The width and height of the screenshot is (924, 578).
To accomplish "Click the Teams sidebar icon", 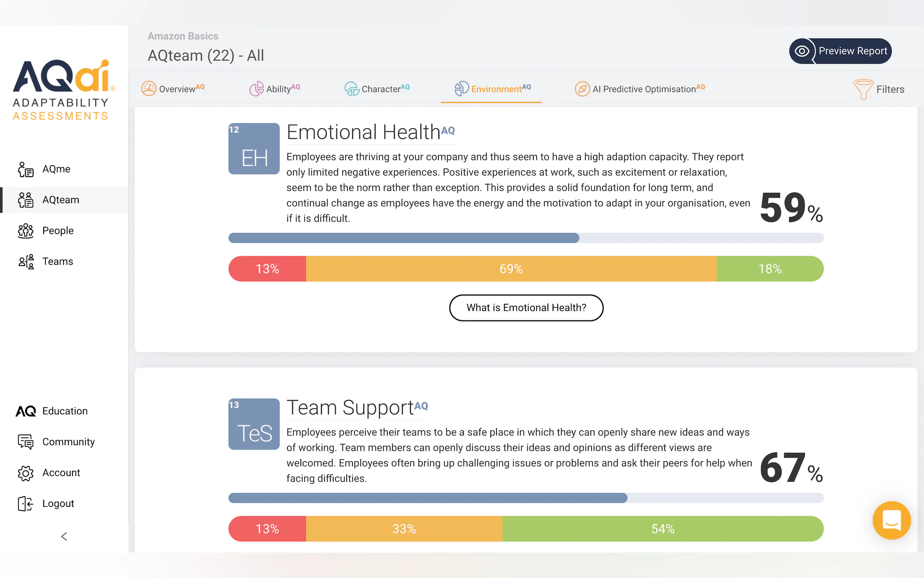I will (25, 261).
